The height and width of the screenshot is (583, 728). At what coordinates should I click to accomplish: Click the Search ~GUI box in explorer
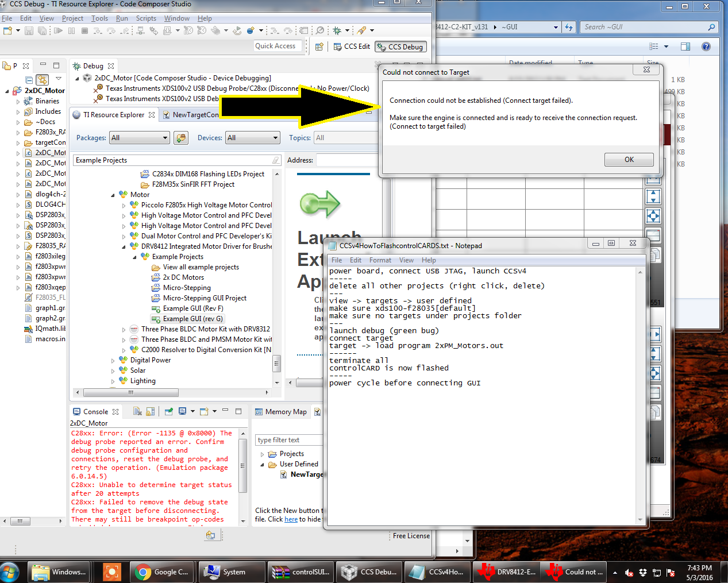point(649,27)
